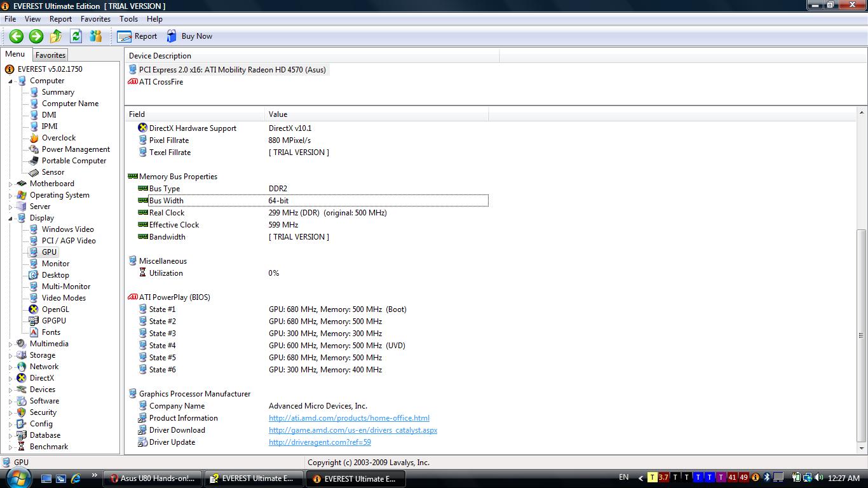
Task: Click the Windows Start orb
Action: pos(18,478)
